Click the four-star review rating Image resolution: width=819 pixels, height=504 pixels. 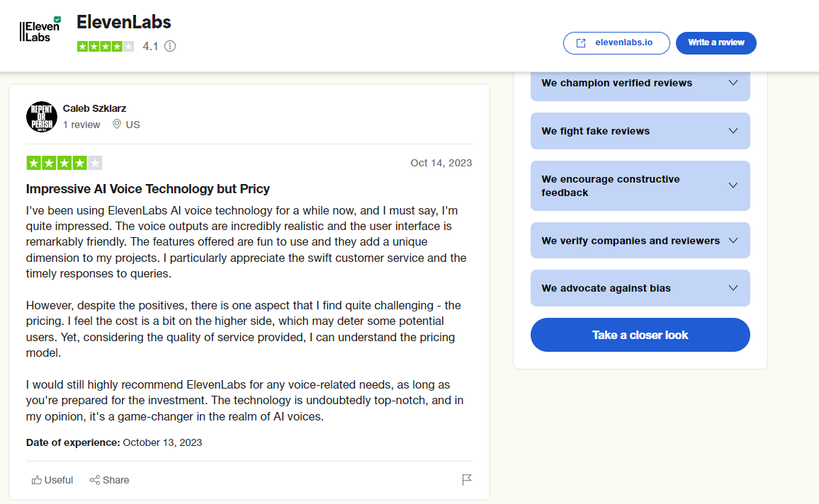pyautogui.click(x=64, y=163)
